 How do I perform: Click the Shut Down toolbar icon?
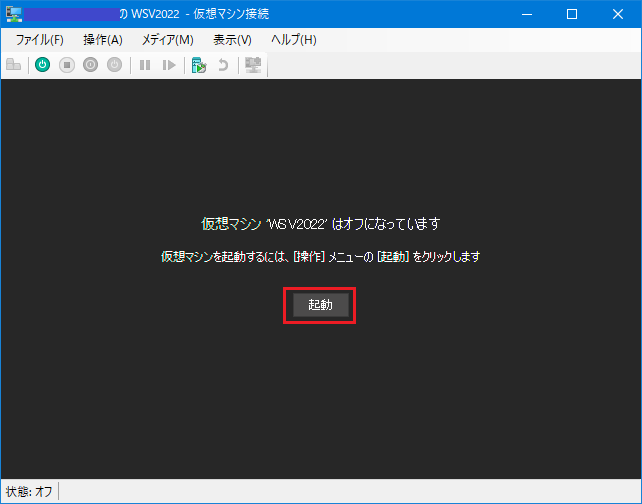(90, 65)
